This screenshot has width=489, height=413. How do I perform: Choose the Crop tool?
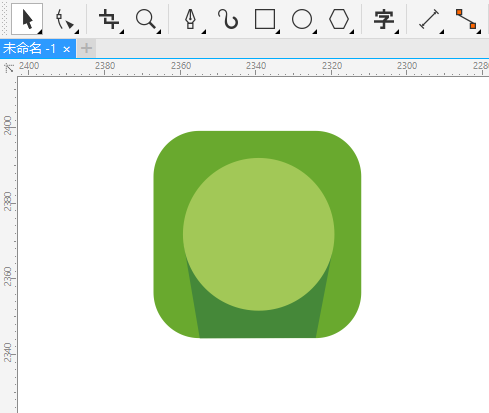tap(109, 19)
